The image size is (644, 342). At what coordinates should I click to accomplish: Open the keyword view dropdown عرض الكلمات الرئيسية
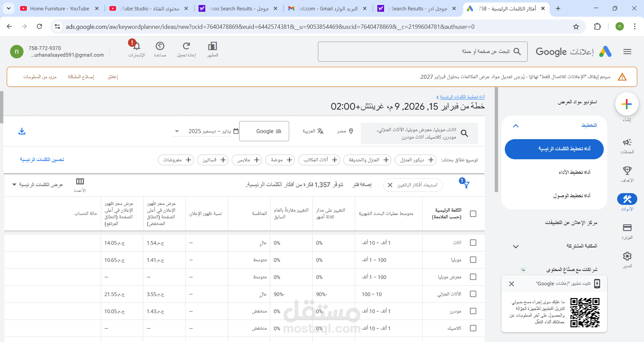tap(38, 185)
